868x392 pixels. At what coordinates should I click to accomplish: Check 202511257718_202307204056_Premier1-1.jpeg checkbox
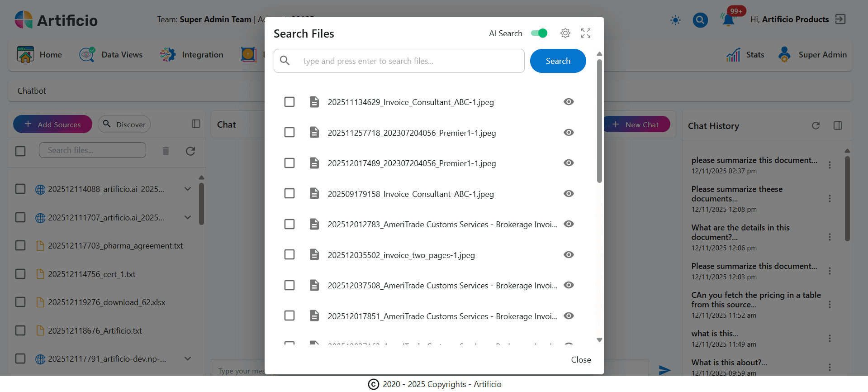point(289,132)
